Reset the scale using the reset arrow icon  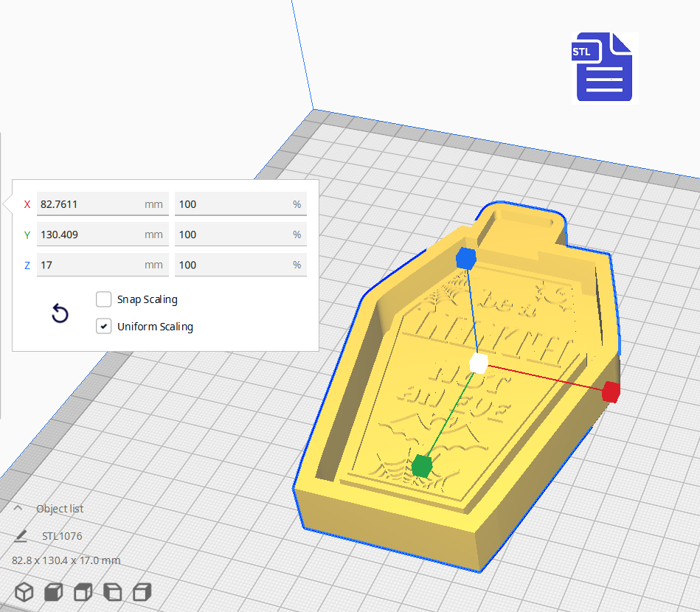(x=60, y=313)
